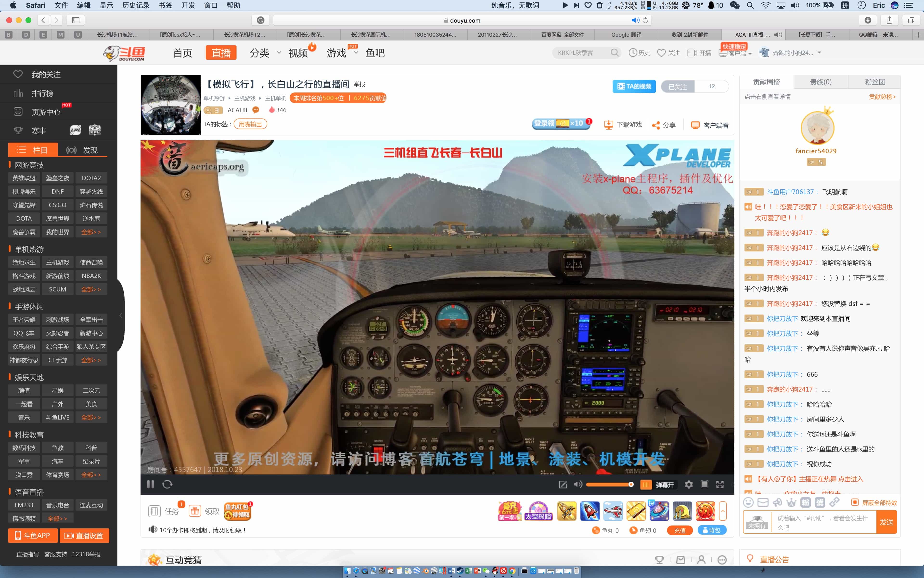Toggle Safari address bar audio mute

pyautogui.click(x=635, y=20)
